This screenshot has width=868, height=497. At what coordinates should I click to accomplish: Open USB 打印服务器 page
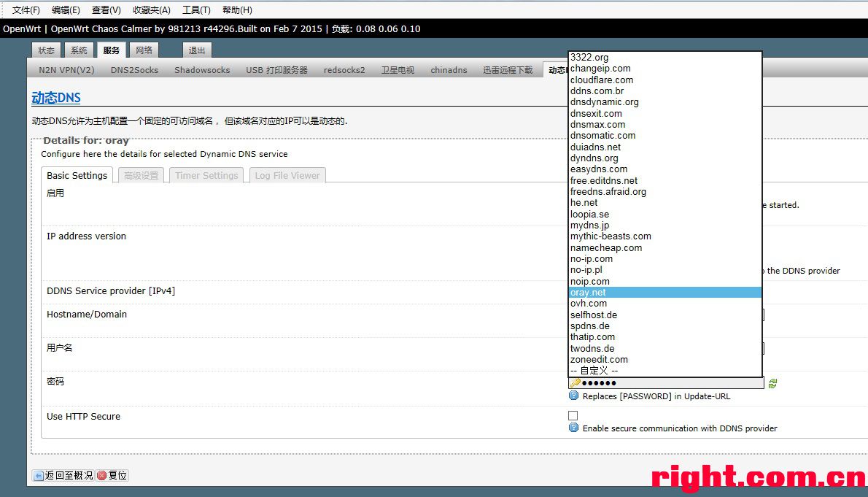tap(276, 70)
